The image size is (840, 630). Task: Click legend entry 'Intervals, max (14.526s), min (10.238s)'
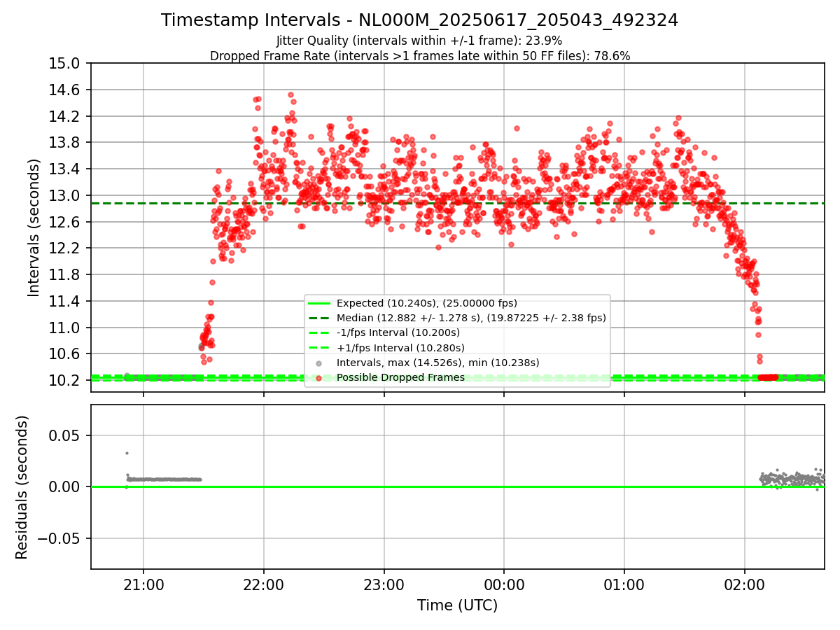[x=438, y=363]
